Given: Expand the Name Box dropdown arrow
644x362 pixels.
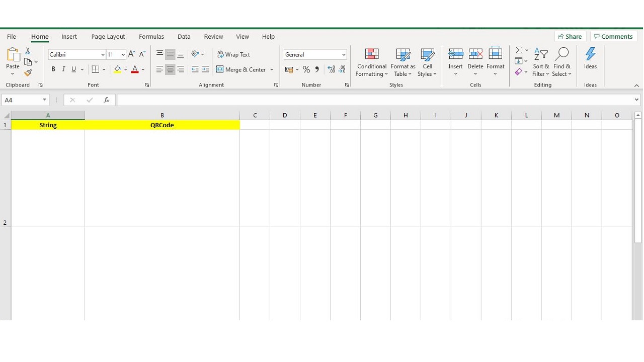Looking at the screenshot, I should (44, 100).
